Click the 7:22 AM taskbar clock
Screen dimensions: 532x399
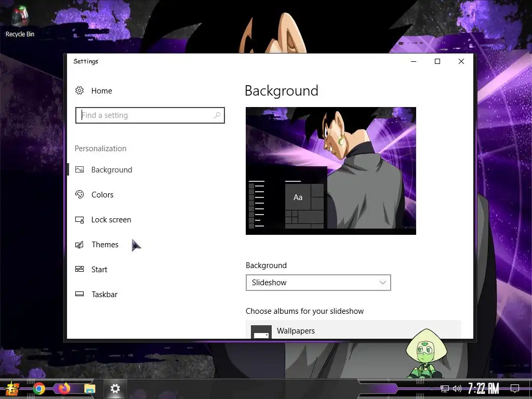coord(484,389)
